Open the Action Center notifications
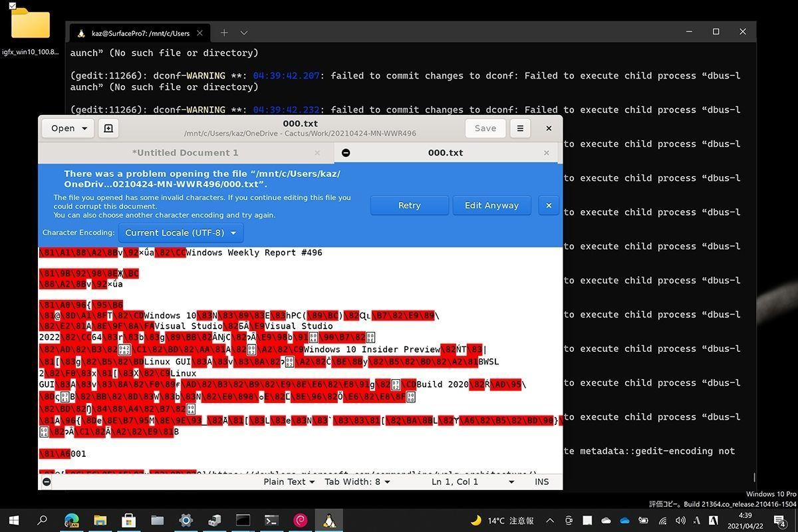The image size is (798, 532). point(781,521)
